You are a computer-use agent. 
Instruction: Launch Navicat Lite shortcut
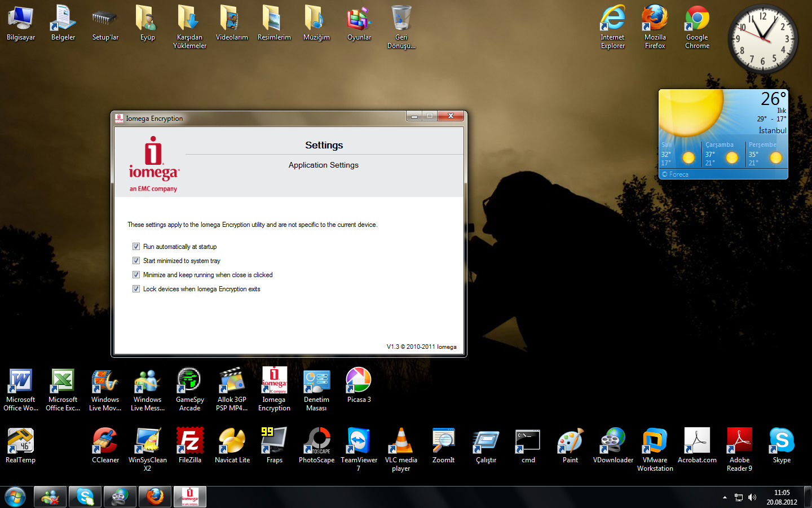click(232, 446)
